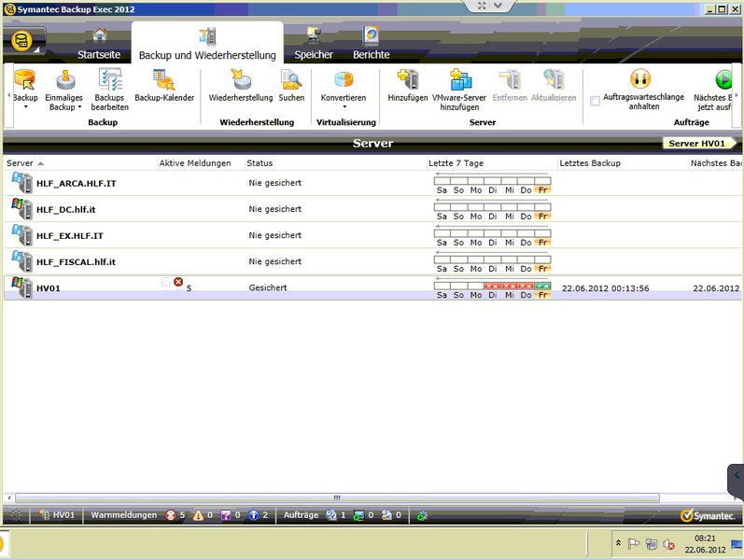Click the red error alert icon on HV01
This screenshot has height=560, width=744.
(178, 282)
